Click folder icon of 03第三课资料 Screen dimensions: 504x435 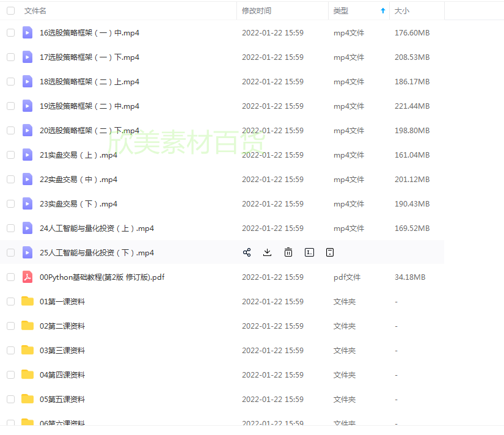point(27,350)
